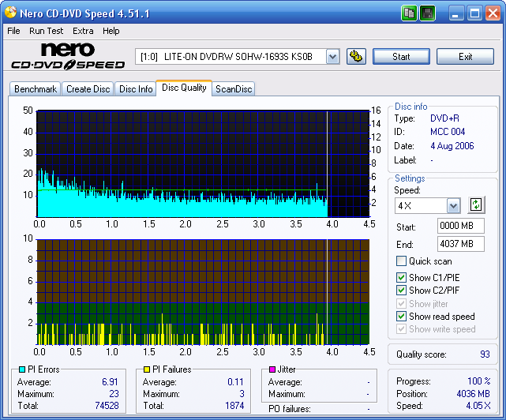This screenshot has width=506, height=420.
Task: Click the End 4037 MB input field
Action: pos(461,244)
